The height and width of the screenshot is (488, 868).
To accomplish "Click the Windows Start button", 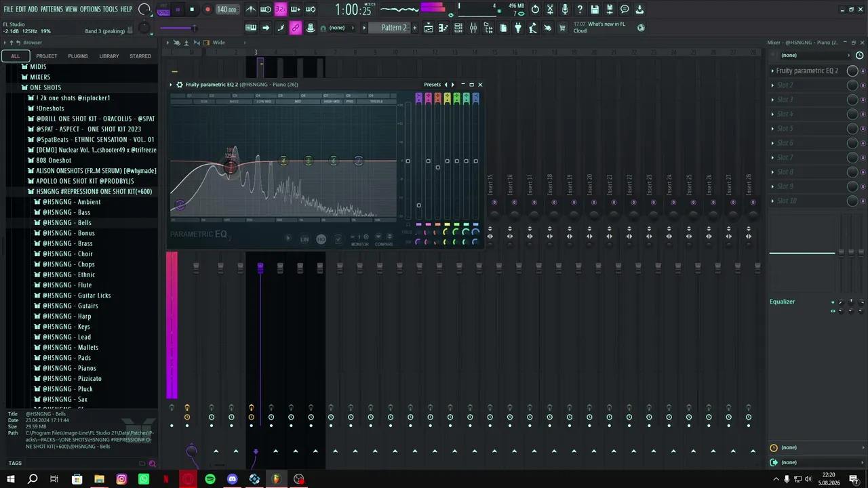I will click(10, 479).
